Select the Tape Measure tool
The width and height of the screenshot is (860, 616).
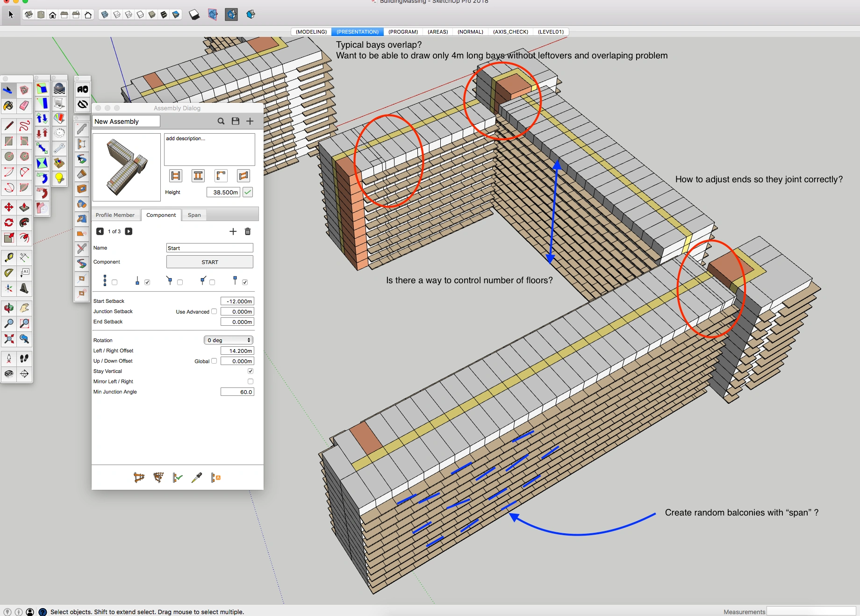(x=8, y=258)
